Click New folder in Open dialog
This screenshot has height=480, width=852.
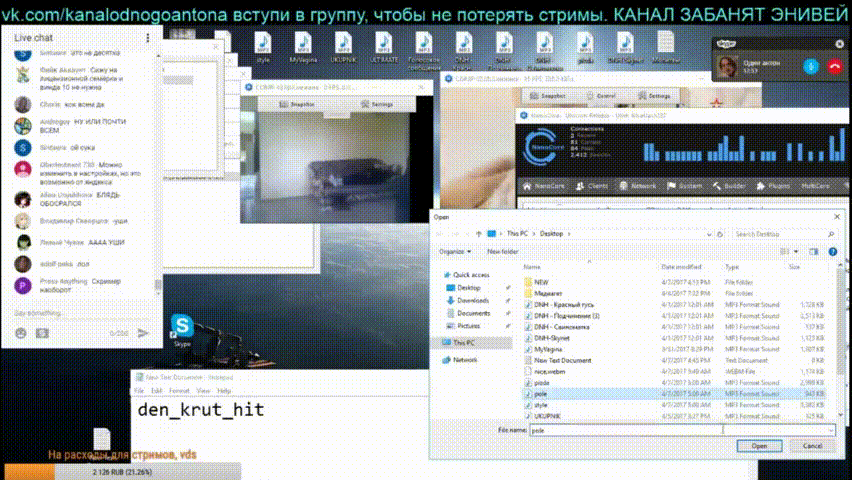(502, 252)
